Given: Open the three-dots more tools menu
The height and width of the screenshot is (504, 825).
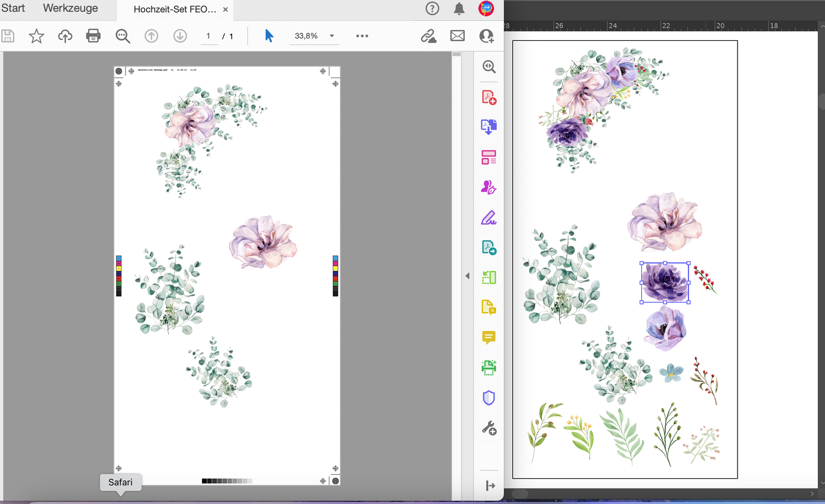Looking at the screenshot, I should click(362, 36).
